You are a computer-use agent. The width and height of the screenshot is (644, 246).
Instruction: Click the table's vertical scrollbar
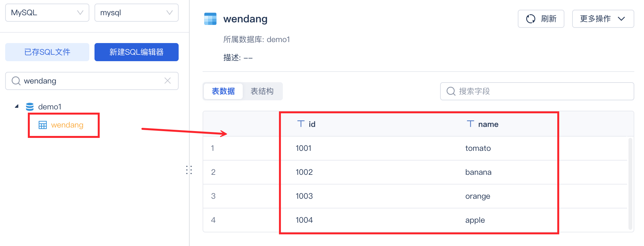coord(630,183)
